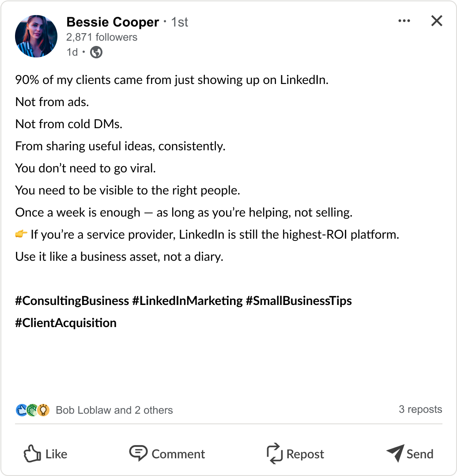Click the Repost arrows icon
The image size is (457, 476).
[x=275, y=453]
